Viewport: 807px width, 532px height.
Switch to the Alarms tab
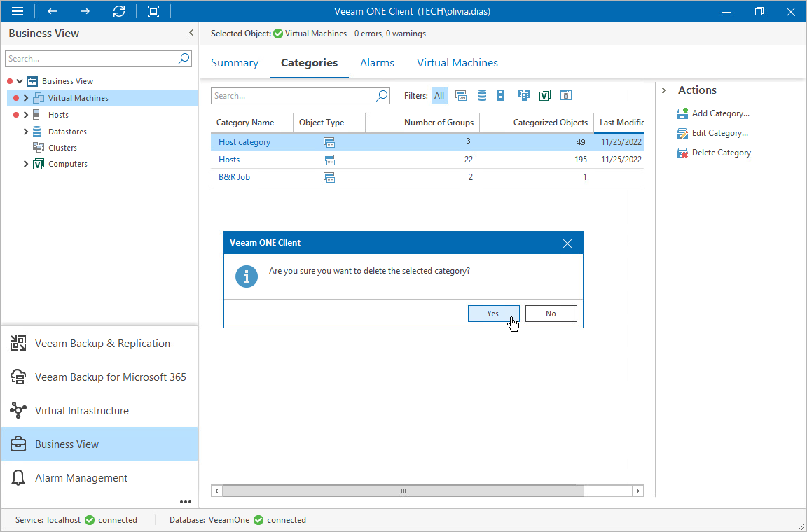(378, 63)
